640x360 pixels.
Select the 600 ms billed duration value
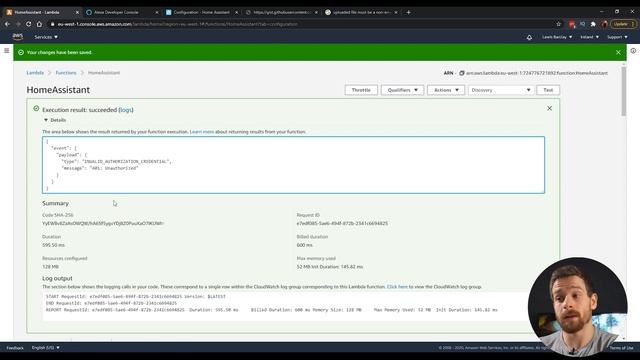(x=304, y=245)
